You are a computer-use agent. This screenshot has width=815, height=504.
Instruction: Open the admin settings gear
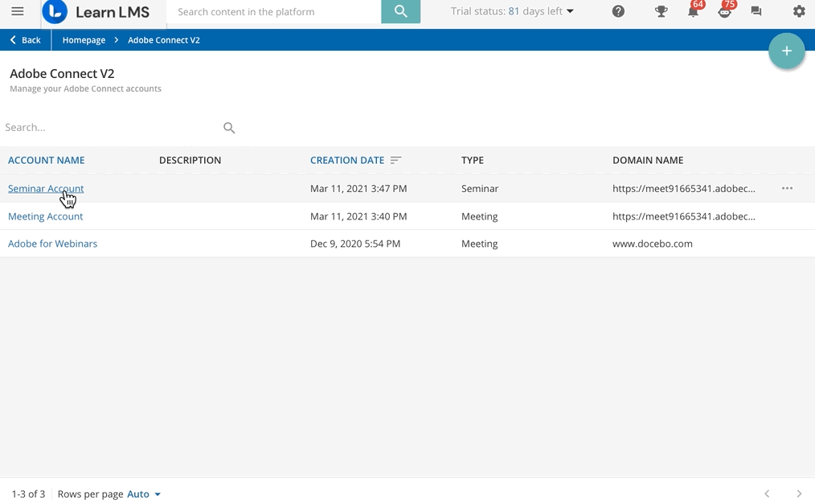pyautogui.click(x=799, y=11)
